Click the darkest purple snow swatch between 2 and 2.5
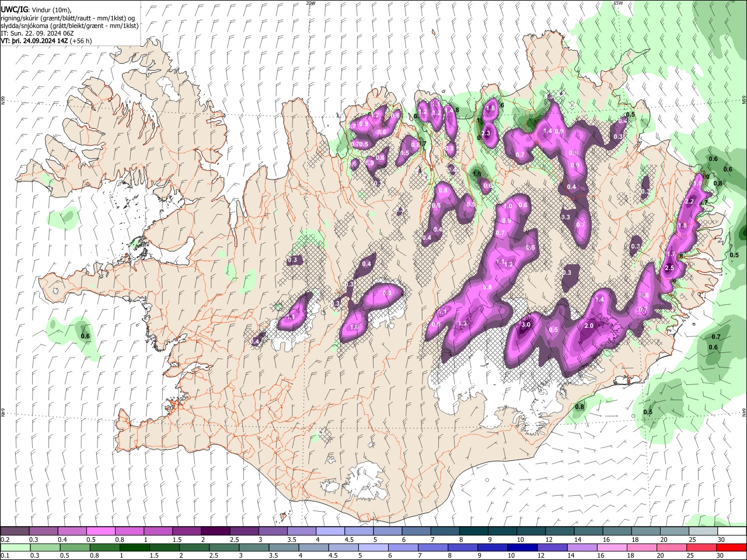This screenshot has width=747, height=560. (215, 531)
